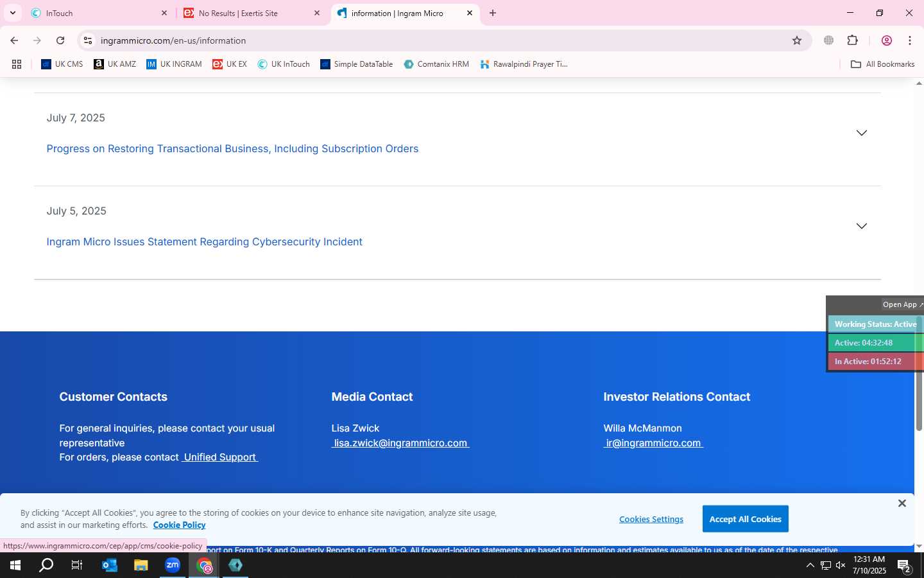The image size is (924, 578).
Task: Click the Active 04:32:48 timer bar
Action: [875, 343]
